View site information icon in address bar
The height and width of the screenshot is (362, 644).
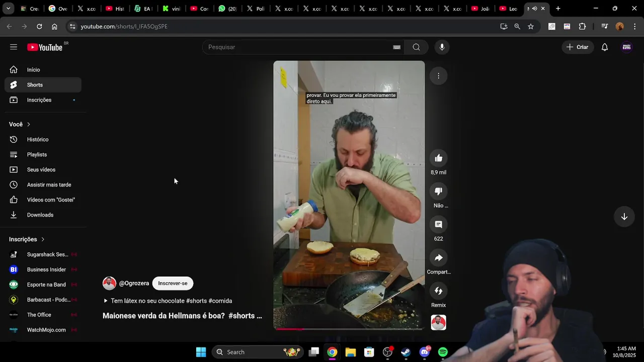(72, 26)
